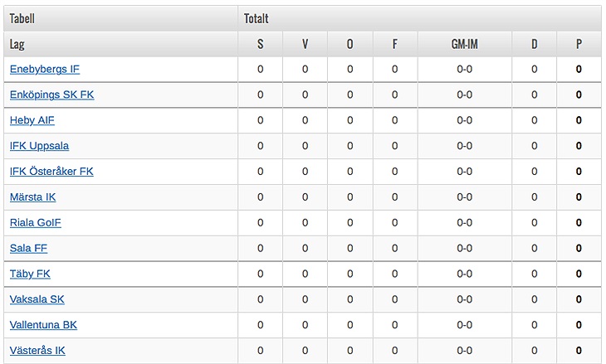Click the S column header
The width and height of the screenshot is (606, 364).
coord(260,44)
